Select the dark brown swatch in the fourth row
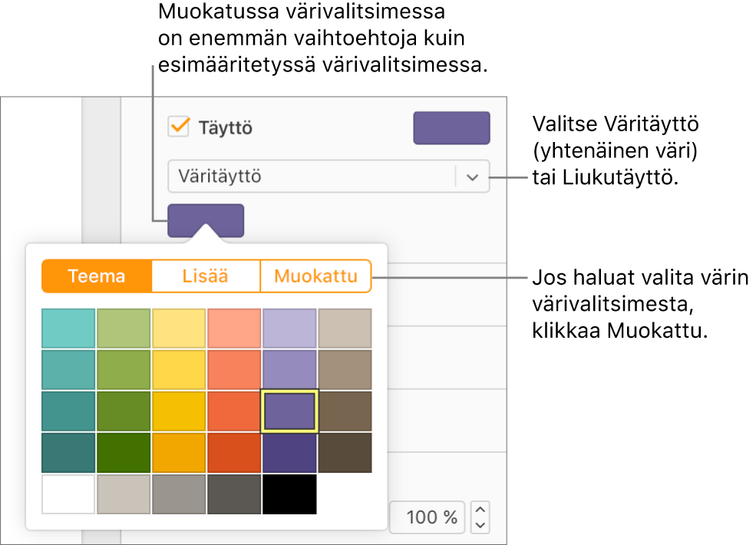Viewport: 756px width, 545px height. pyautogui.click(x=345, y=452)
